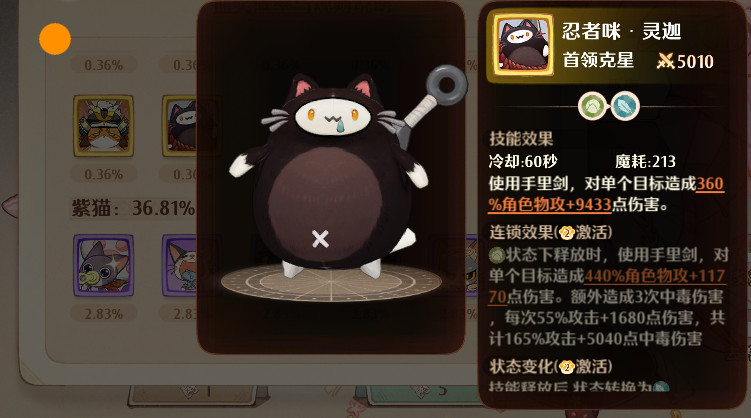The image size is (751, 418).
Task: Click the 状态变化 activation badge icon
Action: point(567,367)
